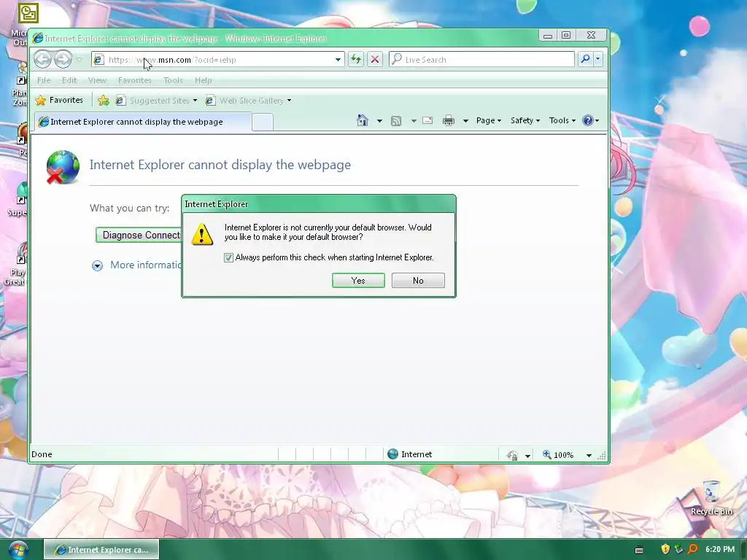Click the Home icon in command bar
This screenshot has width=747, height=560.
tap(363, 120)
